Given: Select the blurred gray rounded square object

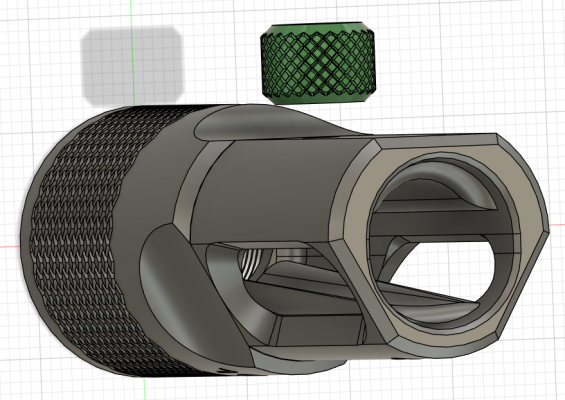Looking at the screenshot, I should [x=133, y=66].
